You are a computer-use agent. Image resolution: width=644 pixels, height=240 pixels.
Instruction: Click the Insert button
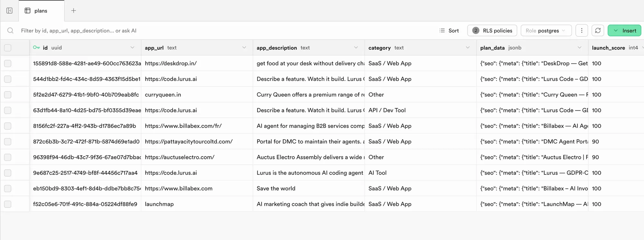[x=624, y=31]
